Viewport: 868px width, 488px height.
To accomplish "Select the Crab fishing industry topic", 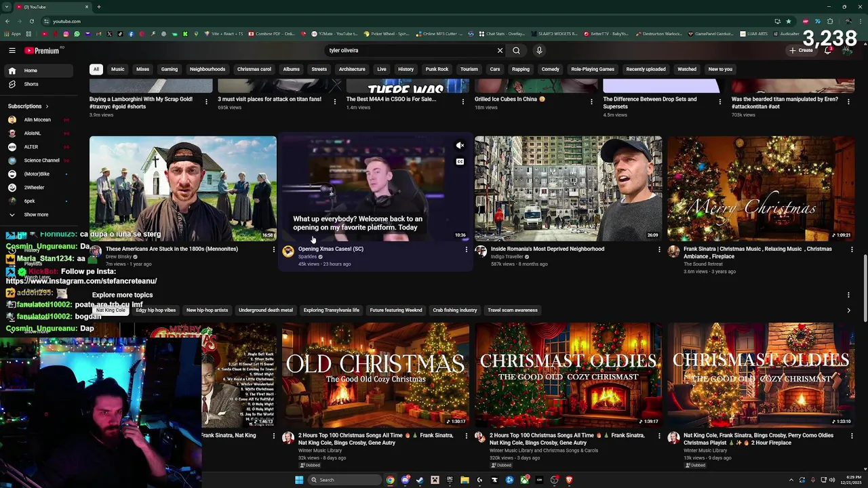I will (455, 310).
